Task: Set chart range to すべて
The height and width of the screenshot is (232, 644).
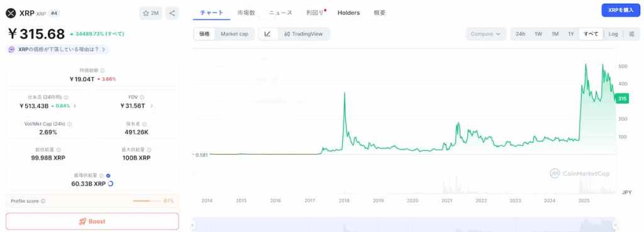Action: [591, 34]
